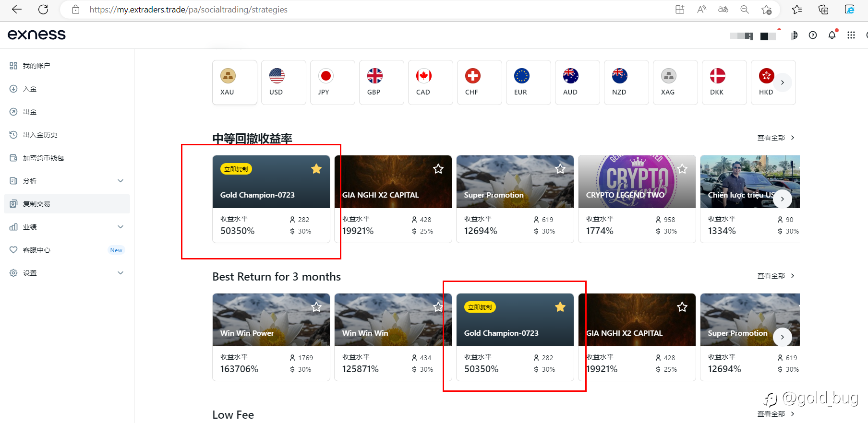868x423 pixels.
Task: Unfavorite Gold Champion-0723 in Best Return row
Action: pyautogui.click(x=560, y=307)
